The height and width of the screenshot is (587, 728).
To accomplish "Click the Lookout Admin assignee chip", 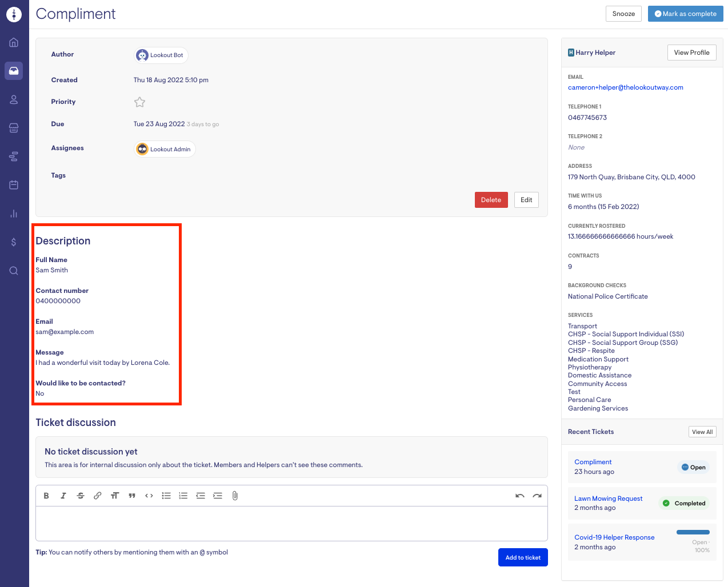I will coord(165,149).
